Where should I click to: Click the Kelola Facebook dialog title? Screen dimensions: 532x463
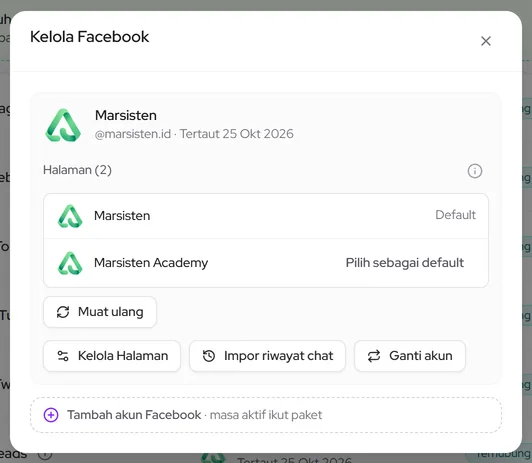click(x=90, y=37)
